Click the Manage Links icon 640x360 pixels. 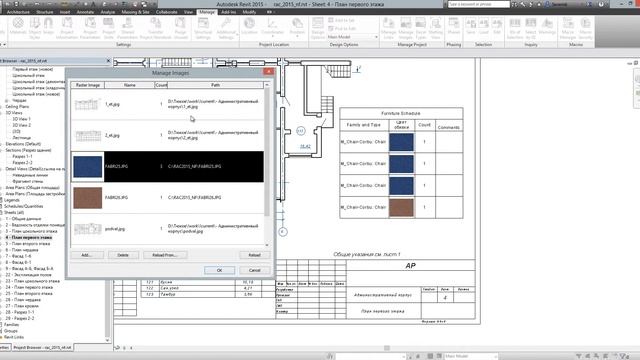(x=389, y=27)
